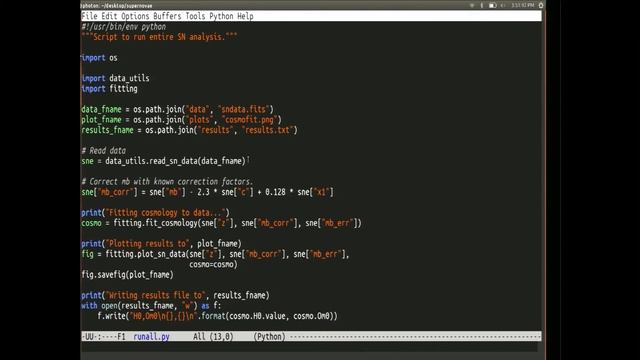Open the Buffers menu
Screen dimensions: 640x360
[167, 16]
